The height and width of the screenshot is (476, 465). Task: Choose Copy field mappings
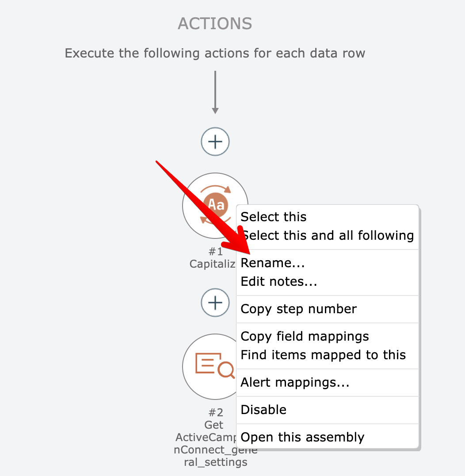pos(305,336)
